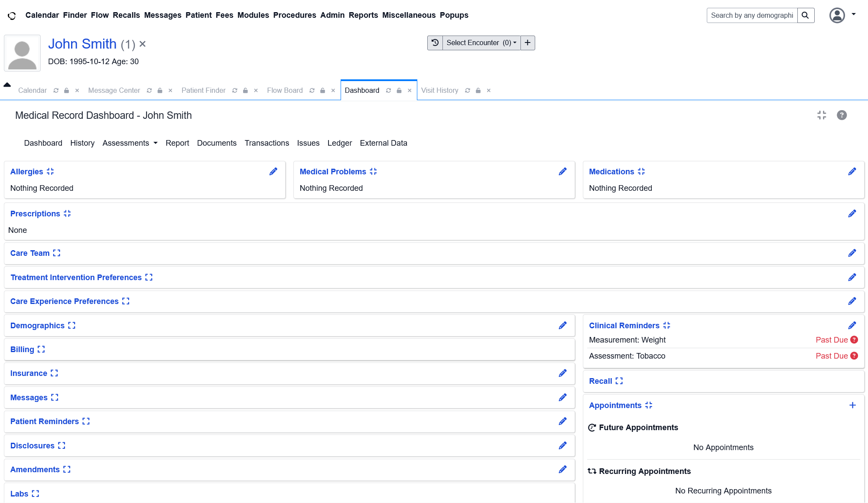Screen dimensions: 868x503
Task: Edit Clinical Reminders with pencil icon
Action: click(x=852, y=326)
